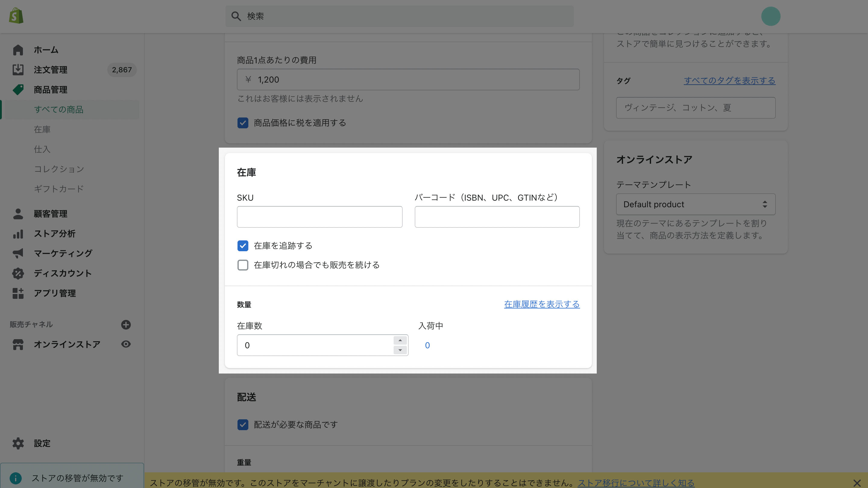Screen dimensions: 868x488
Task: Click the オンラインストア storefront icon
Action: pos(18,344)
